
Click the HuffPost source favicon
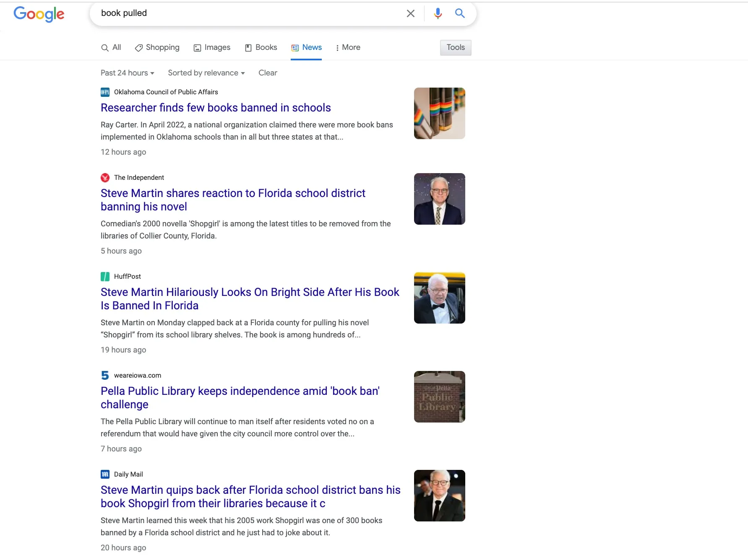(105, 276)
